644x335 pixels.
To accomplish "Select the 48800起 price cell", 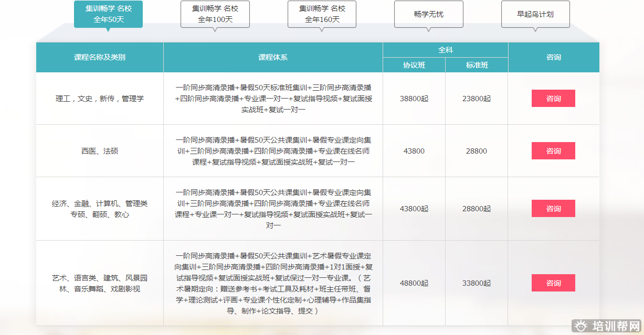I will pyautogui.click(x=414, y=283).
